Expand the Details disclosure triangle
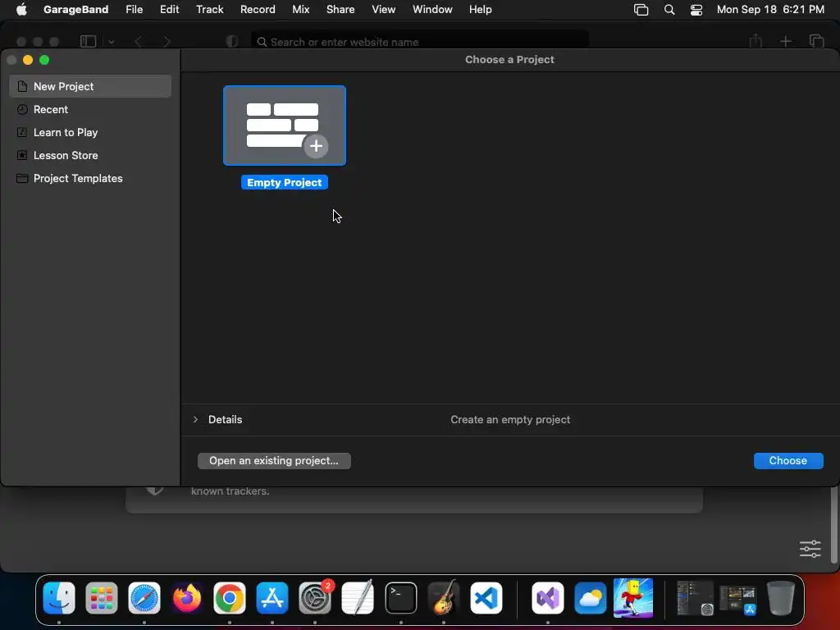 pyautogui.click(x=195, y=419)
